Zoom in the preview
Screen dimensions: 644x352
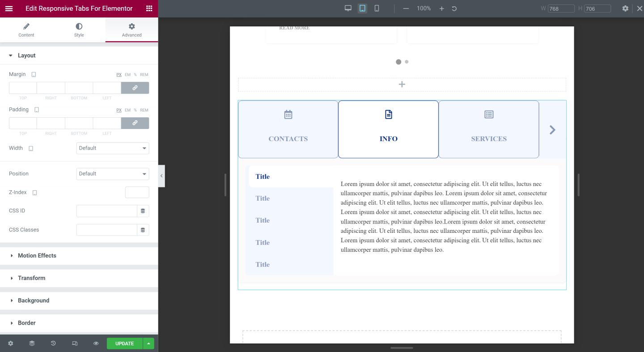tap(442, 9)
